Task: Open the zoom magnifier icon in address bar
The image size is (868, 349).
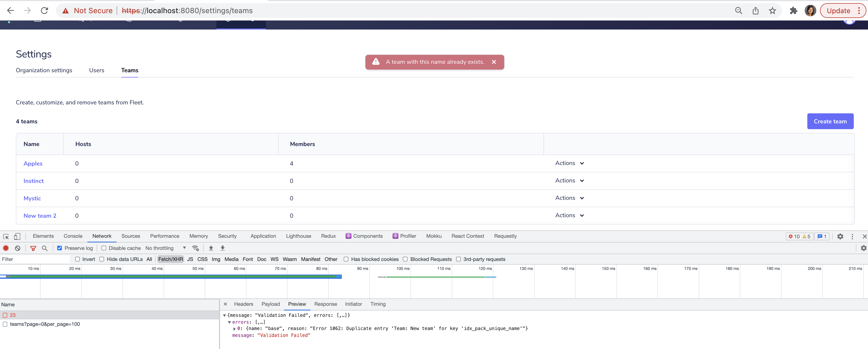Action: [739, 11]
